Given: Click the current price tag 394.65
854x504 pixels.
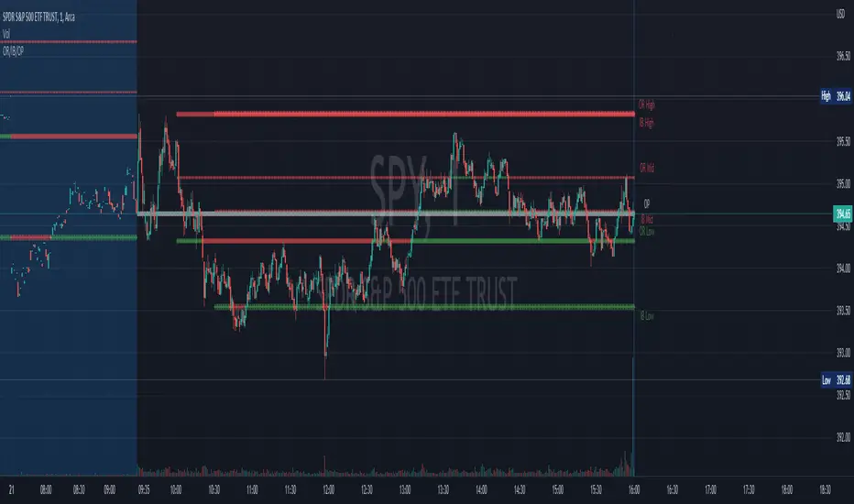Looking at the screenshot, I should pos(843,214).
